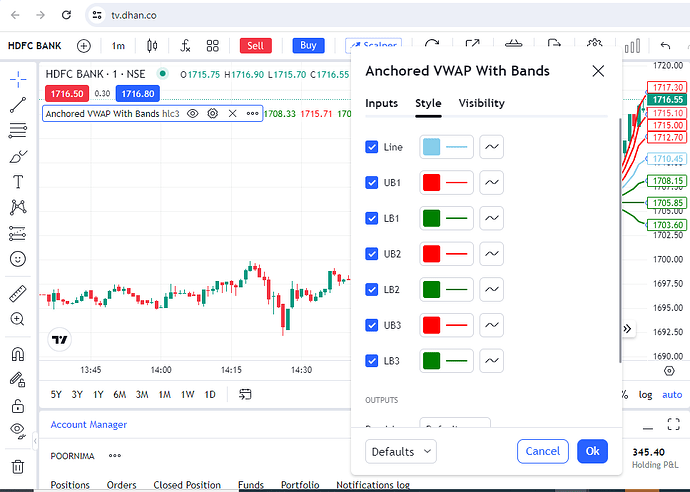This screenshot has height=492, width=690.
Task: Uncheck the LB3 checkbox
Action: coord(372,361)
